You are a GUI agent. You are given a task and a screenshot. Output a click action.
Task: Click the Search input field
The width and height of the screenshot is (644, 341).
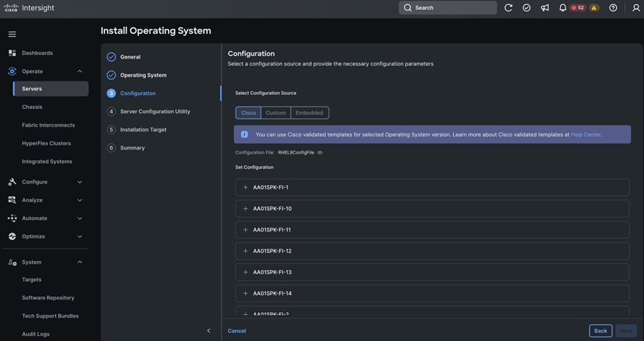coord(448,8)
